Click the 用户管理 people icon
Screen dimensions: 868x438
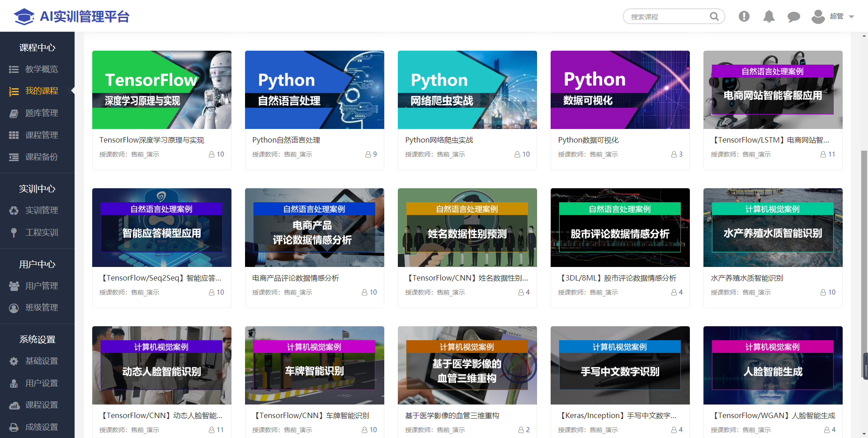click(14, 286)
